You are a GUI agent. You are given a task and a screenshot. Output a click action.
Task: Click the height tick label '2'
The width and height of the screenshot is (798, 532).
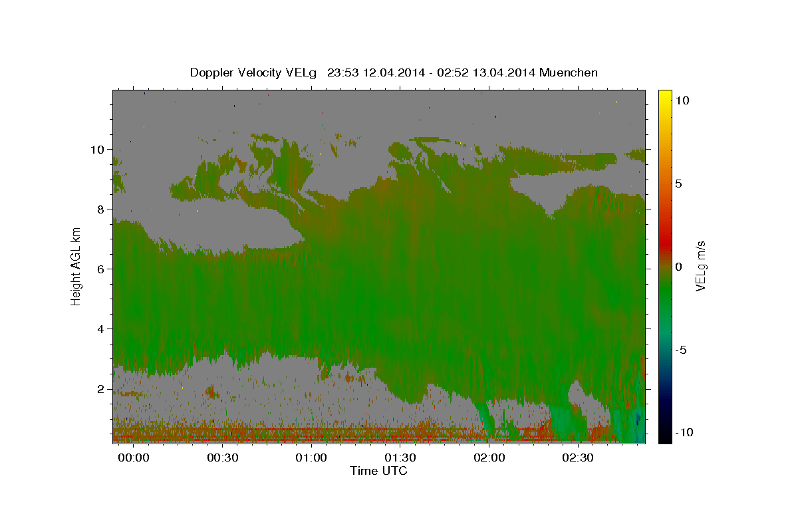[x=101, y=389]
